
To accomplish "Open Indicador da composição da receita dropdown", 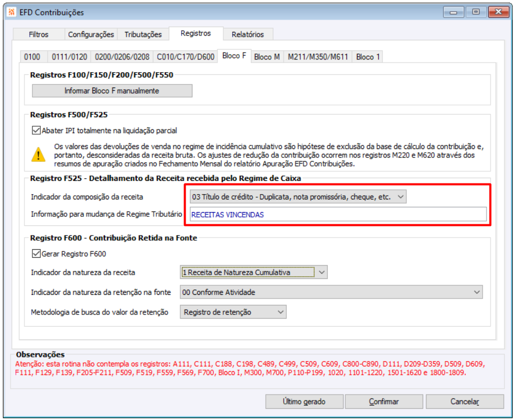I will (x=298, y=197).
